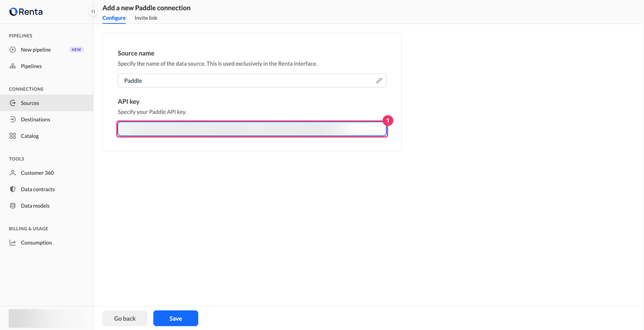The width and height of the screenshot is (644, 330).
Task: Open New pipeline from sidebar
Action: point(47,50)
